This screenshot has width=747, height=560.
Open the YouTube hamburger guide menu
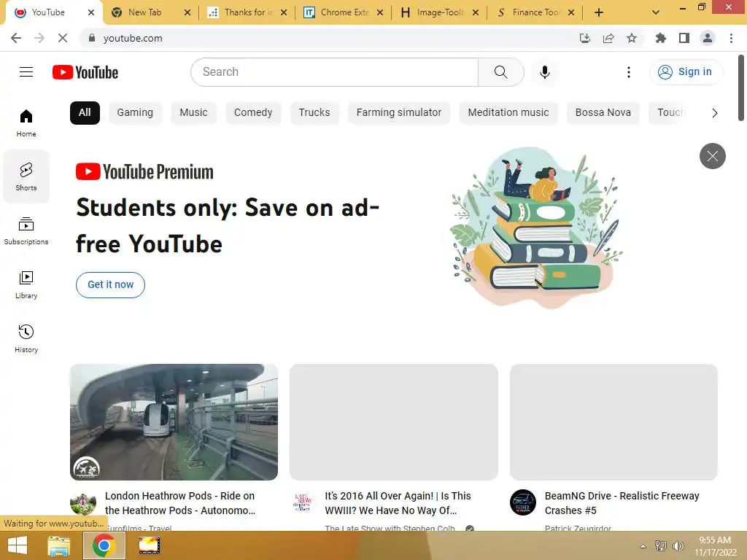[26, 72]
